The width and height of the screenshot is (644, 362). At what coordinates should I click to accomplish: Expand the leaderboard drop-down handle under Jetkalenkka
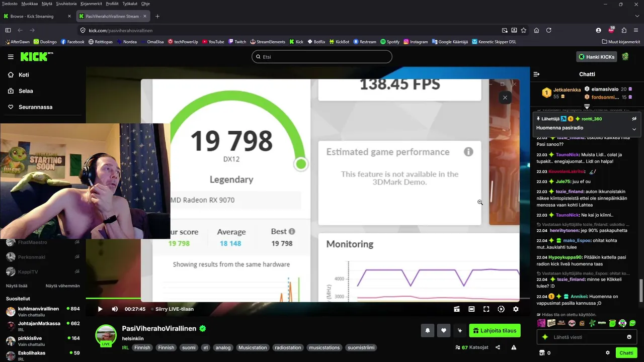(587, 106)
